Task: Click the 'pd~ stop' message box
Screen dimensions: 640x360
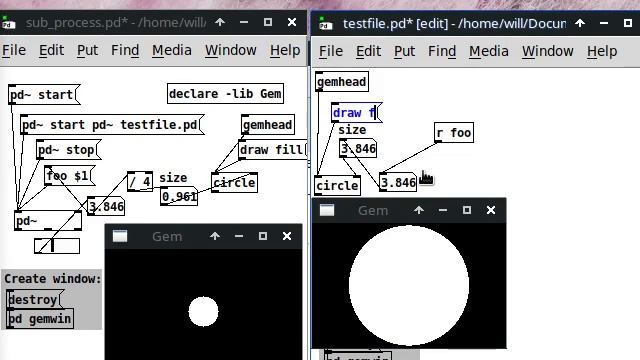Action: coord(68,150)
